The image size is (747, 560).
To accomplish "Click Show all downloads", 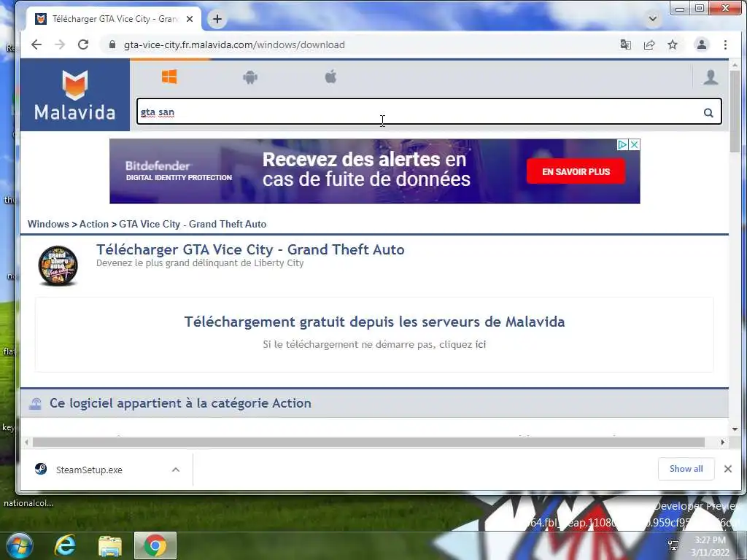I will pyautogui.click(x=686, y=469).
